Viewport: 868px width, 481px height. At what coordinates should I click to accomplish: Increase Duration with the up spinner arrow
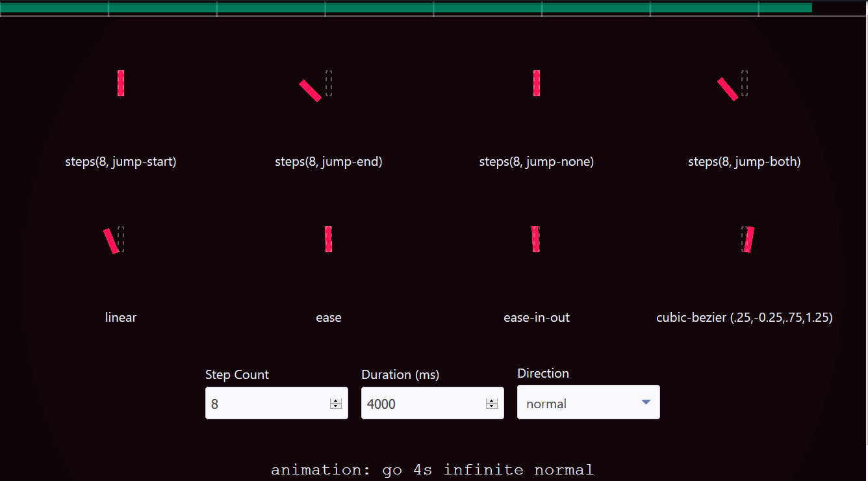pyautogui.click(x=492, y=401)
